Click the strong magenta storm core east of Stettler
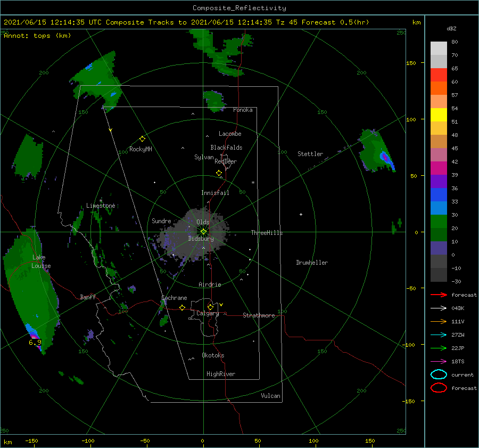 (385, 158)
